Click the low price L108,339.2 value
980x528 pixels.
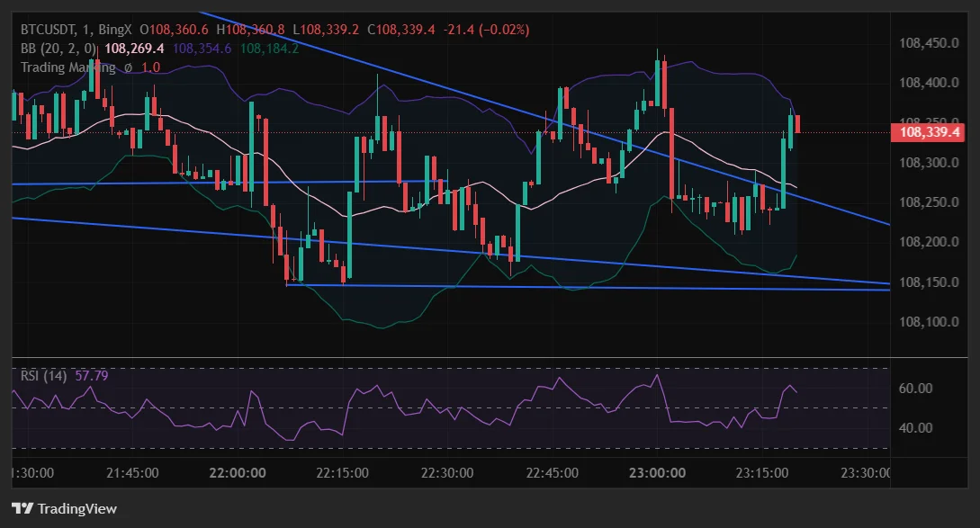327,30
